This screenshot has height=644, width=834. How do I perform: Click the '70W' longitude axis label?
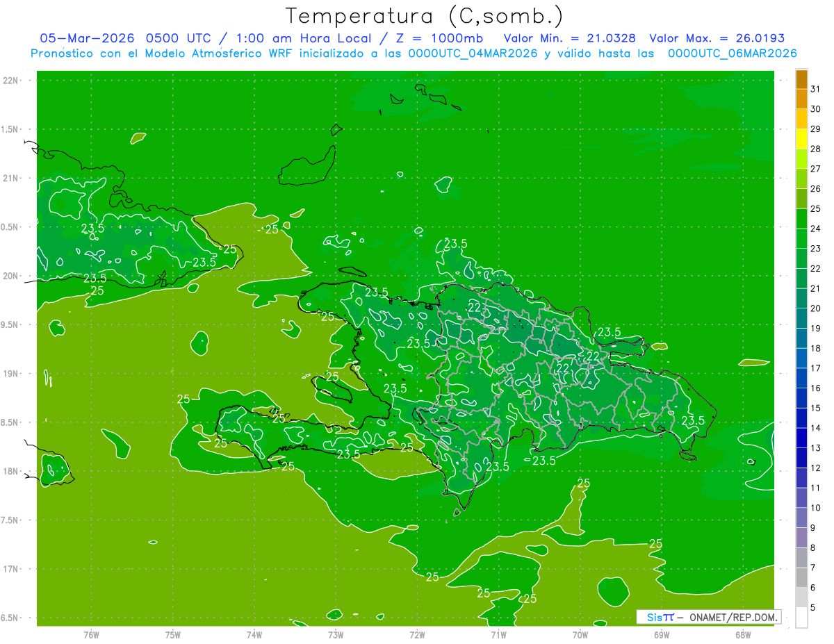tap(580, 634)
